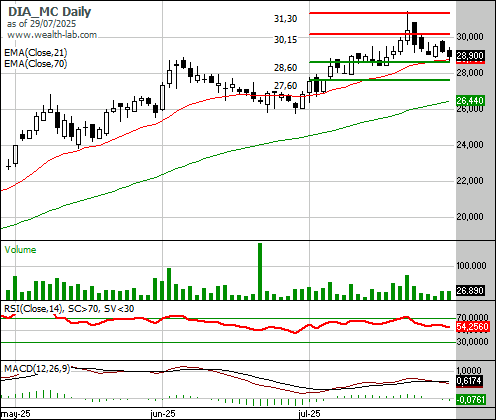The width and height of the screenshot is (496, 420).
Task: Open the www.wealth-lab.com link text
Action: (x=52, y=35)
